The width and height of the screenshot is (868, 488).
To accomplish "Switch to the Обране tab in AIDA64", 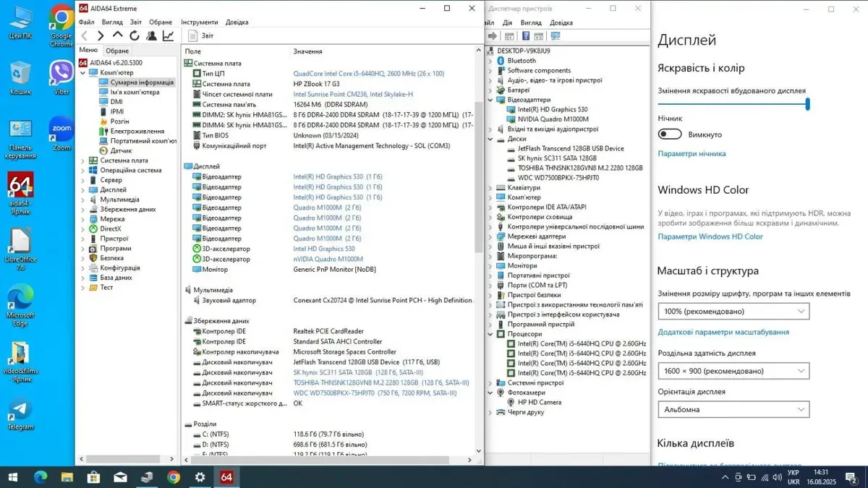I will tap(117, 51).
